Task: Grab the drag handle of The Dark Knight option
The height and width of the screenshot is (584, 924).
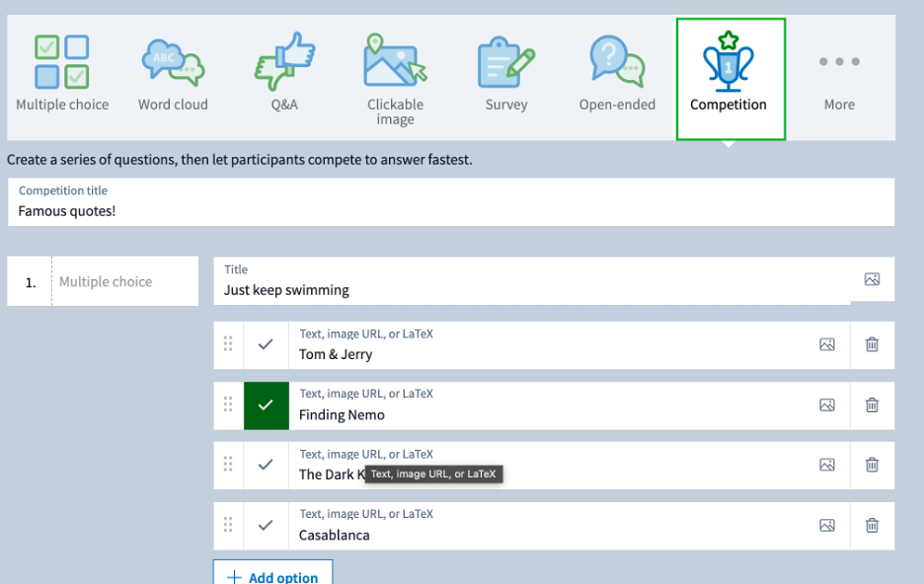Action: [228, 465]
